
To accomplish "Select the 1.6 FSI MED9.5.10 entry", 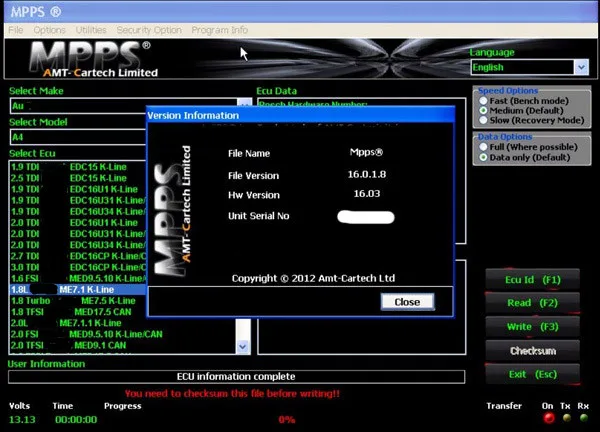I will coord(78,278).
